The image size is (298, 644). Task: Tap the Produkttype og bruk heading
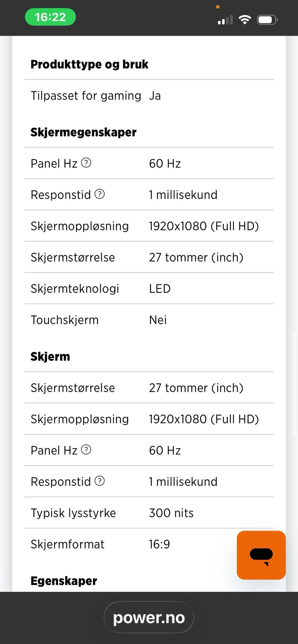[x=89, y=64]
